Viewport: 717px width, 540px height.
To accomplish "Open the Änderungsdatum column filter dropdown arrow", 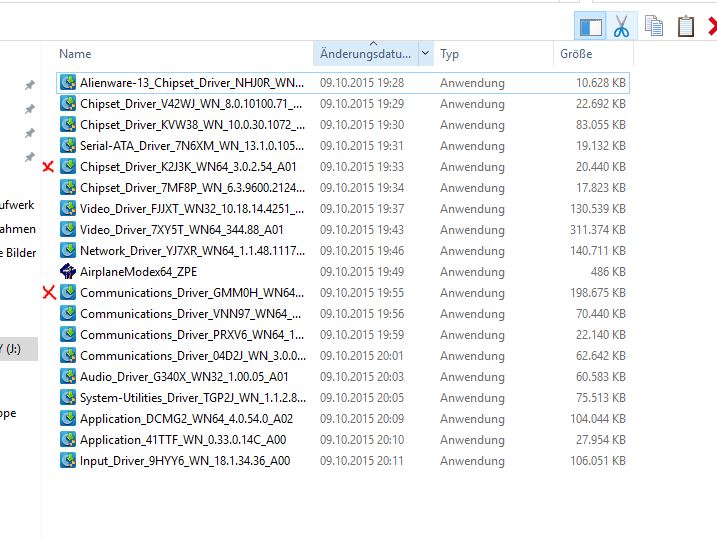I will click(425, 54).
